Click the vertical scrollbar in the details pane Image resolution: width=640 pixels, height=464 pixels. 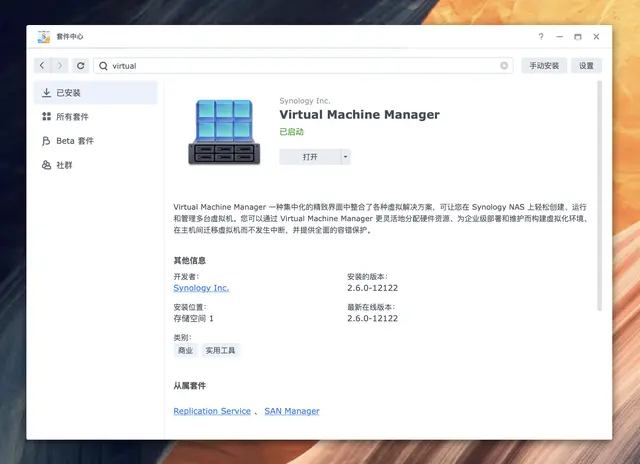tap(600, 196)
